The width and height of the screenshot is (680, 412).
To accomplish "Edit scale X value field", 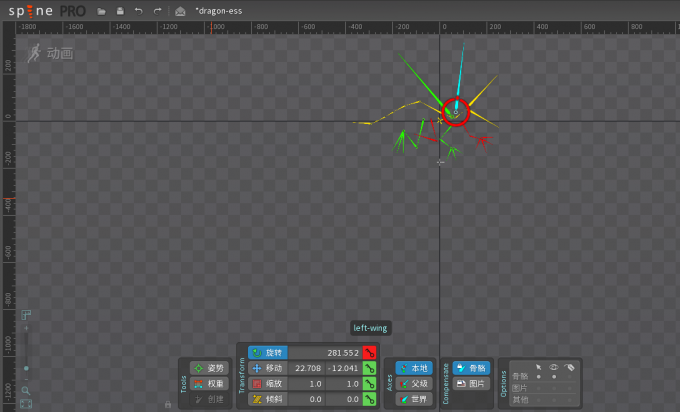I will click(306, 384).
